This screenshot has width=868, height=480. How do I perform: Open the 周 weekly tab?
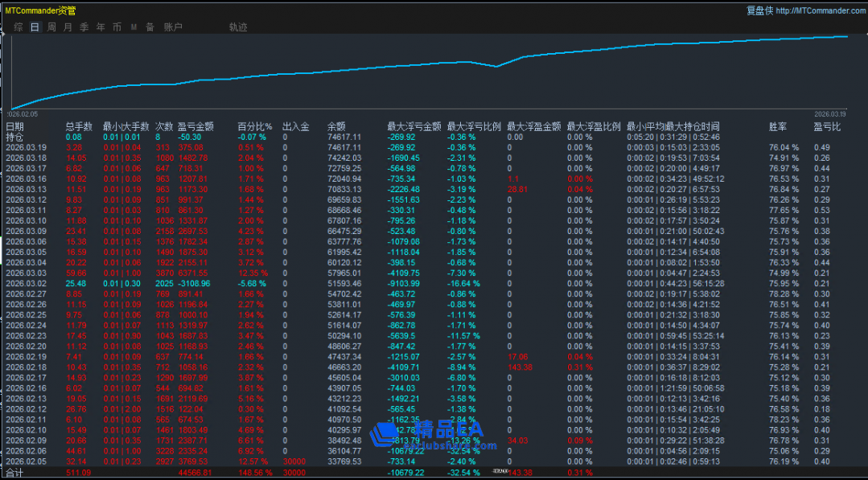pos(51,27)
